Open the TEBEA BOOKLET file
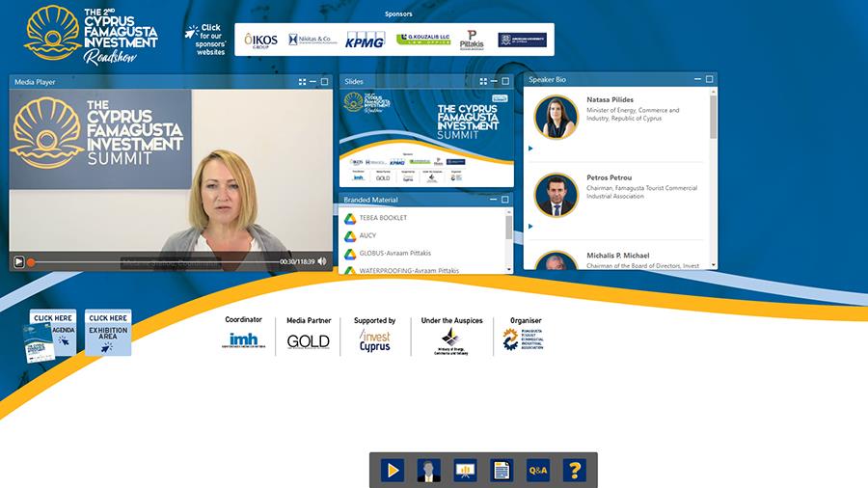Screen dimensions: 868x488 tap(382, 219)
